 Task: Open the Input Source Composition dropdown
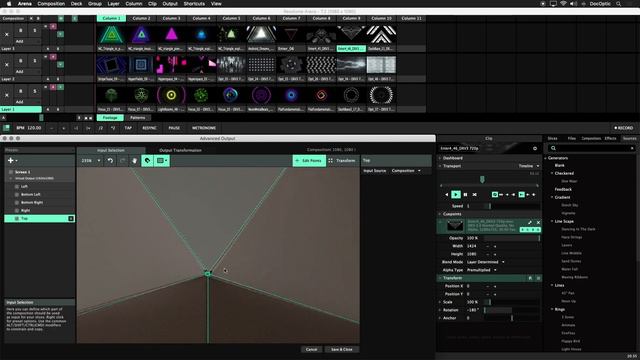pyautogui.click(x=406, y=171)
